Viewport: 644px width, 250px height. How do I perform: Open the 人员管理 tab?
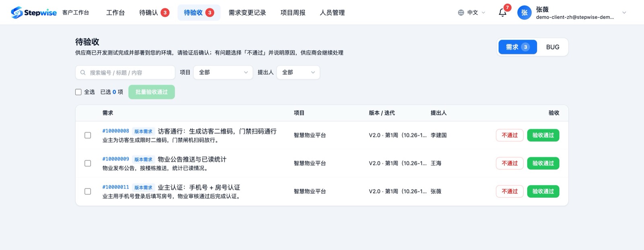(332, 12)
